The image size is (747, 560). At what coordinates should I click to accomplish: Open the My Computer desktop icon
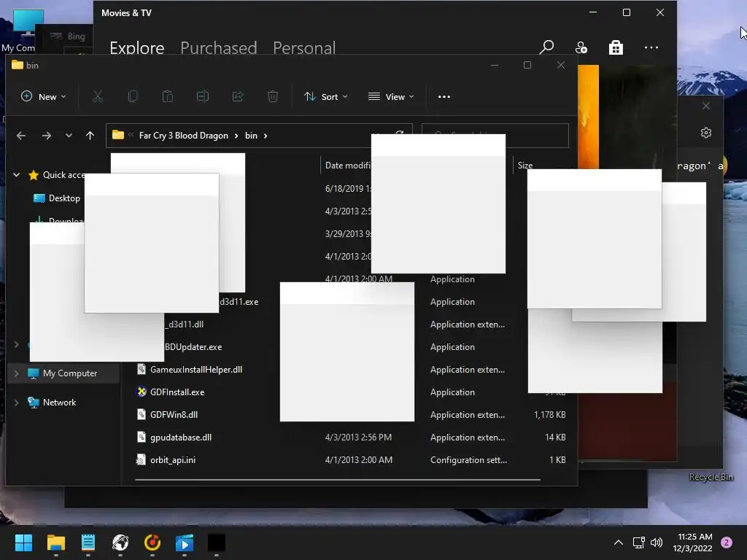pyautogui.click(x=28, y=23)
